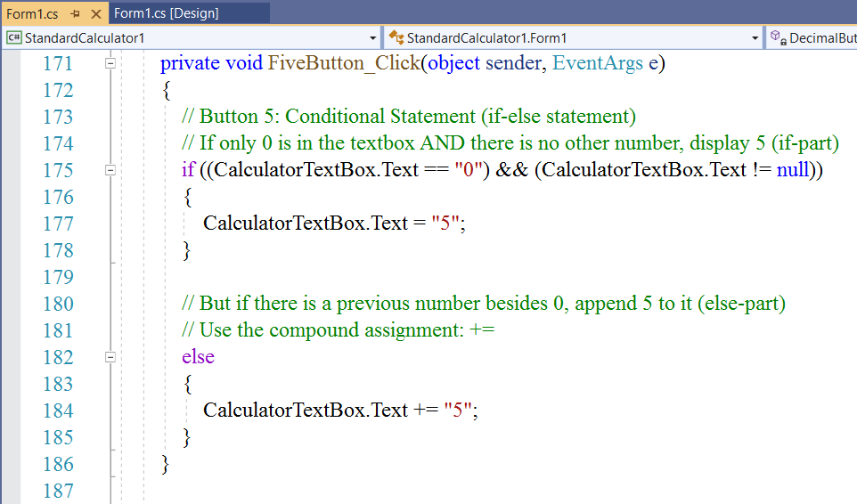
Task: Close the Form1.cs tab
Action: click(x=96, y=14)
